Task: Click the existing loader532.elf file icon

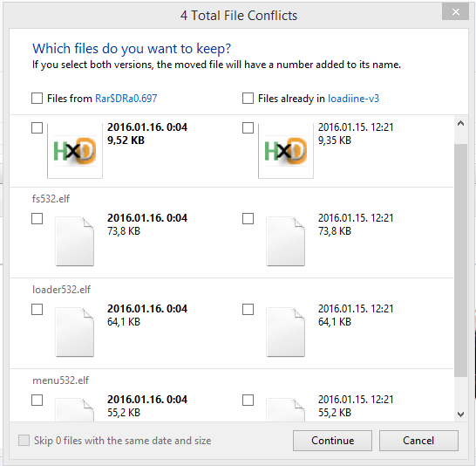Action: point(286,332)
